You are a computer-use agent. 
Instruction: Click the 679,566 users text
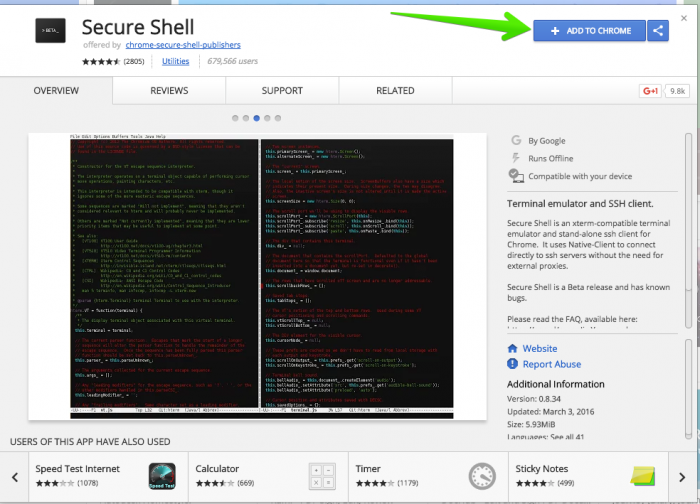click(x=232, y=61)
